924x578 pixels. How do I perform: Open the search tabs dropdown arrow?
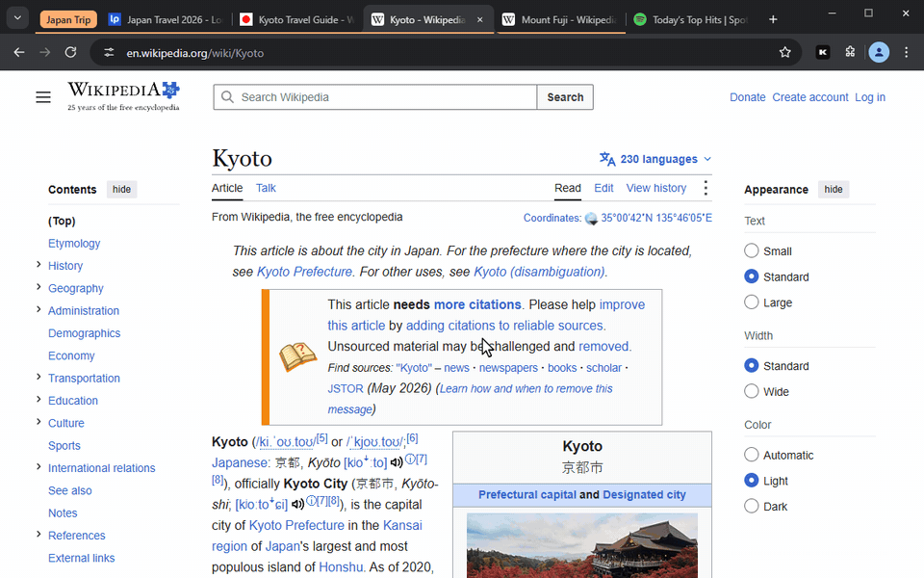pyautogui.click(x=17, y=18)
